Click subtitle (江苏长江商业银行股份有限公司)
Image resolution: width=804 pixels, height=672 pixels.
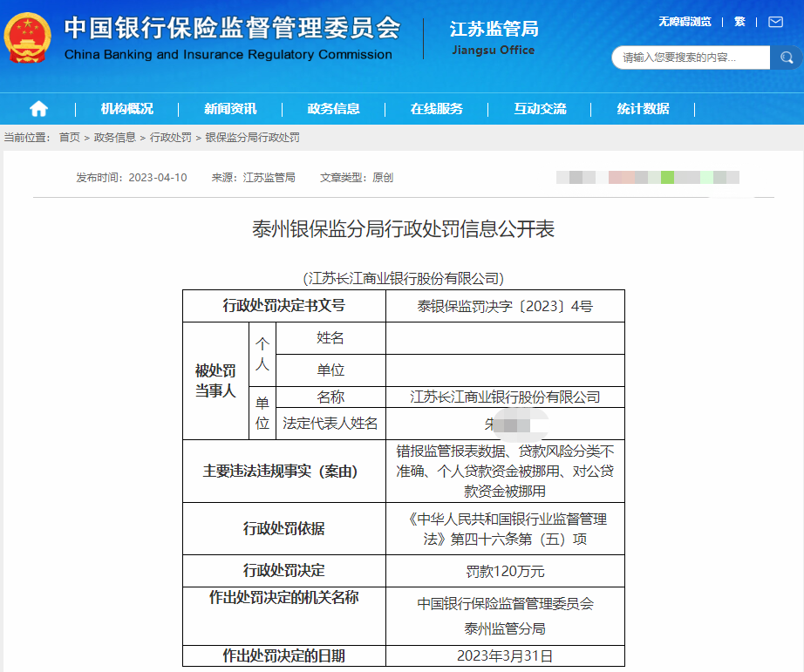click(404, 278)
